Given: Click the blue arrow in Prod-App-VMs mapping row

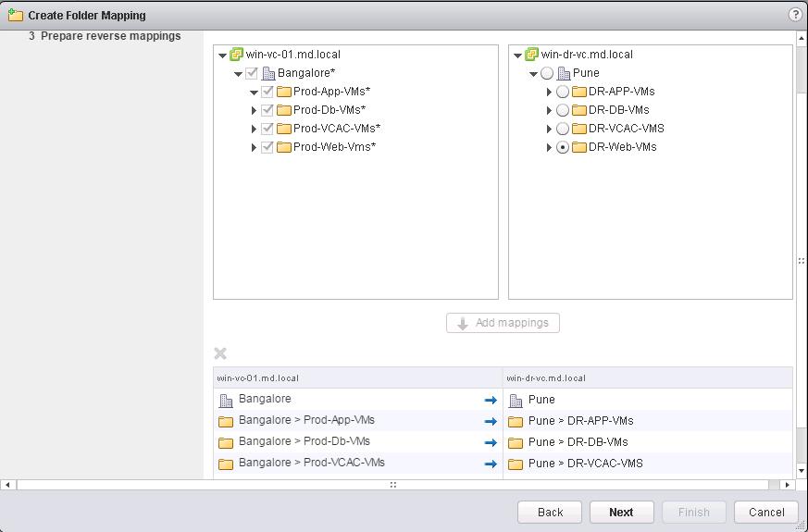Looking at the screenshot, I should (491, 421).
